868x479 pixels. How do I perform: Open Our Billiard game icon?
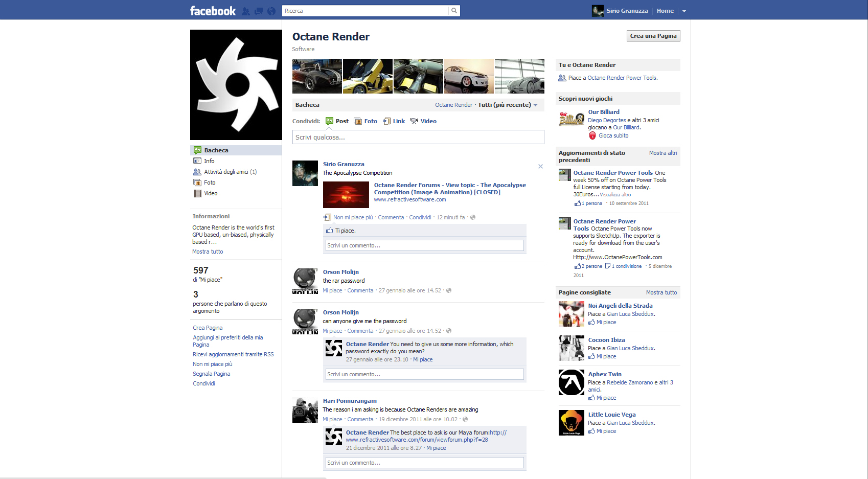pyautogui.click(x=572, y=119)
